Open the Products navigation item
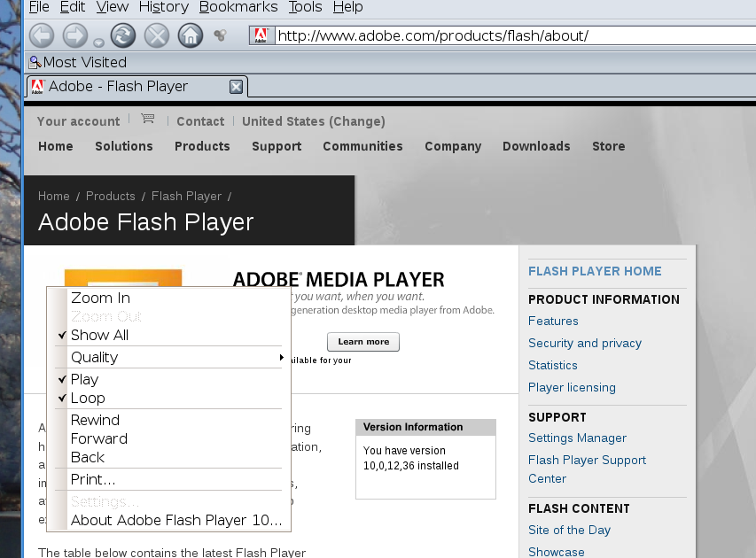Viewport: 756px width, 558px height. point(202,146)
